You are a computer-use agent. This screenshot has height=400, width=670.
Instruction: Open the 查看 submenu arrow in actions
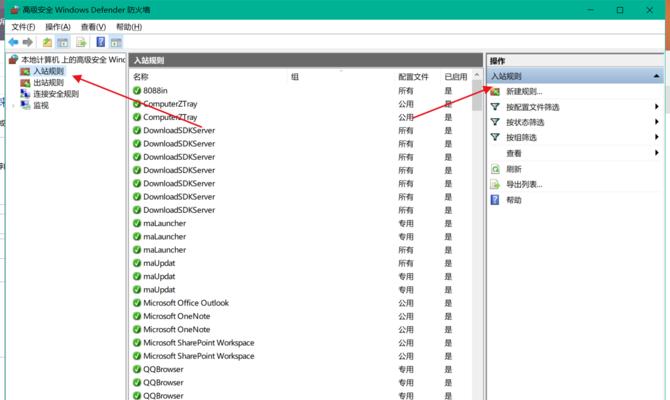(x=657, y=153)
